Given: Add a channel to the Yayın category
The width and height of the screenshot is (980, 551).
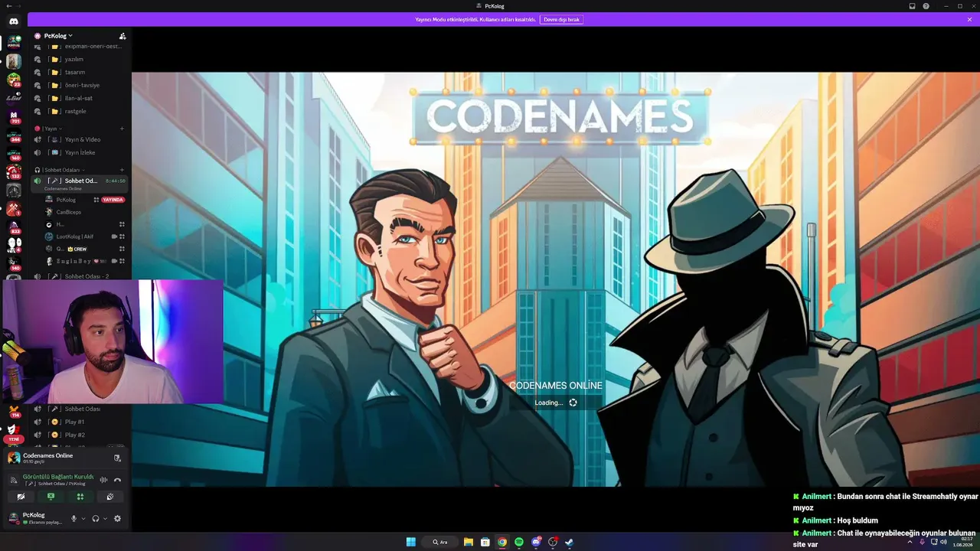Looking at the screenshot, I should [122, 129].
